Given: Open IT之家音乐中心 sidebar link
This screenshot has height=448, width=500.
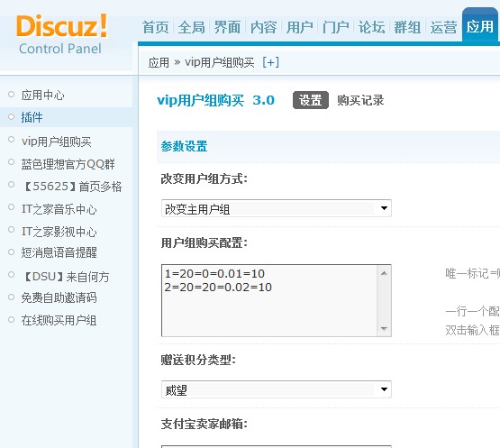Looking at the screenshot, I should coord(59,209).
